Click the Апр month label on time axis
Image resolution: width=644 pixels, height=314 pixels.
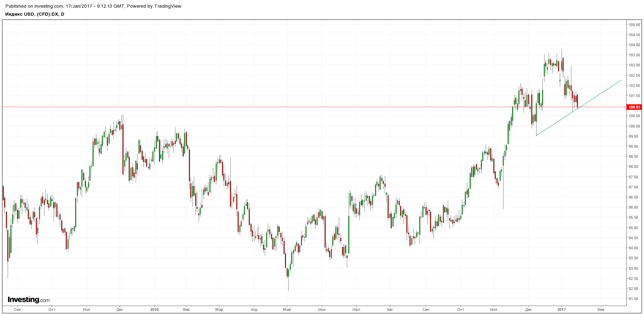pos(254,309)
